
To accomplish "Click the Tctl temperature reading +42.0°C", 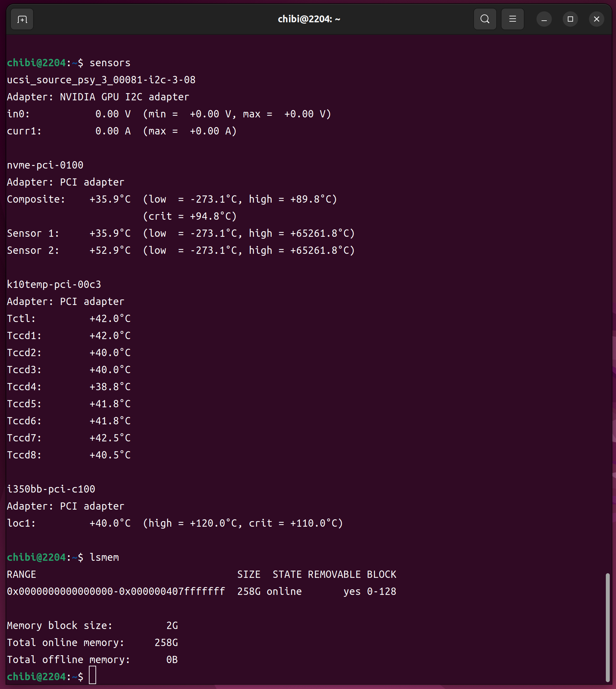I will click(110, 318).
